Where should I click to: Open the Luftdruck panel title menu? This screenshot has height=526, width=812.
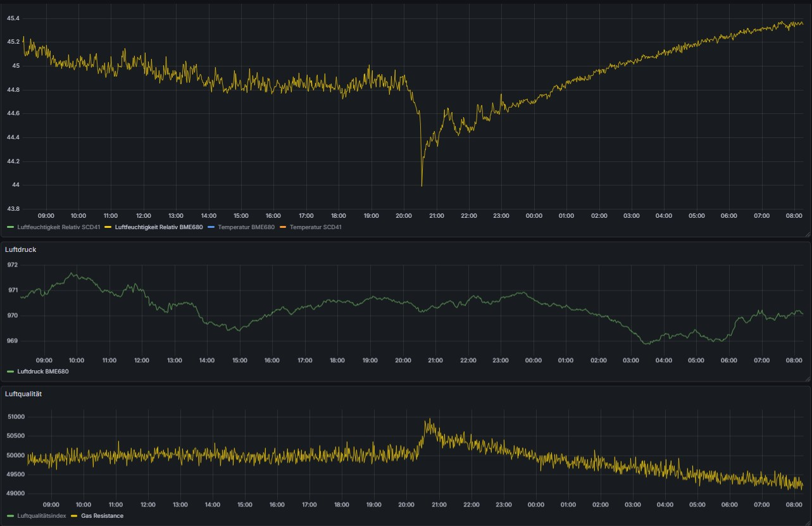click(x=19, y=249)
